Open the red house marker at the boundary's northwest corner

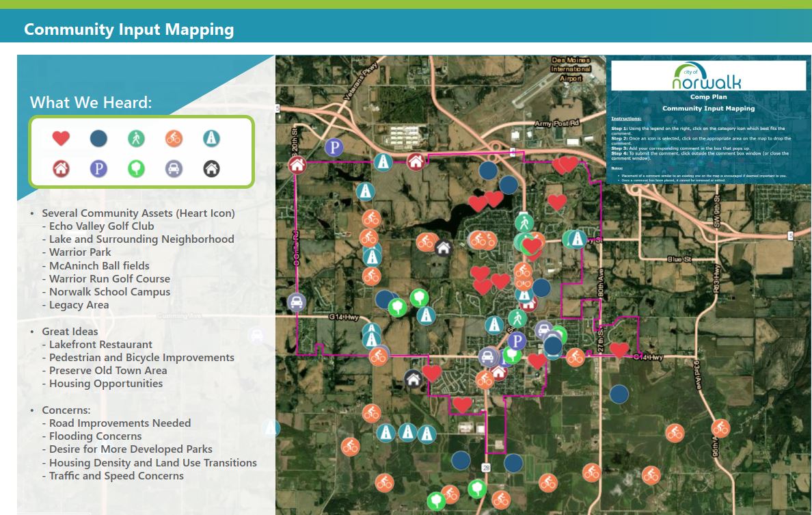[x=297, y=164]
